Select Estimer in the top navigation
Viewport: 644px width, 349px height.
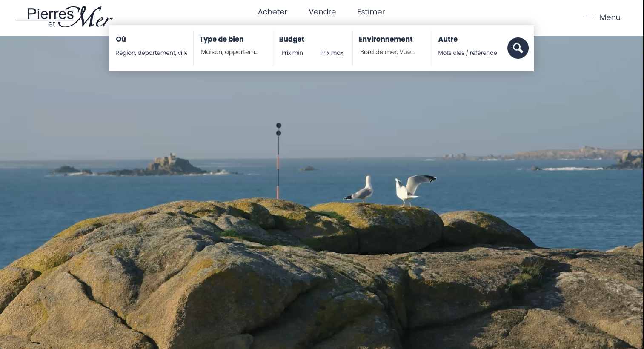pos(371,12)
